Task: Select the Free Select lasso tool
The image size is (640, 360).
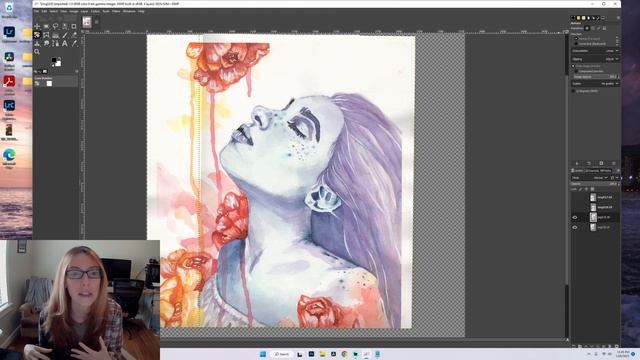Action: point(56,26)
